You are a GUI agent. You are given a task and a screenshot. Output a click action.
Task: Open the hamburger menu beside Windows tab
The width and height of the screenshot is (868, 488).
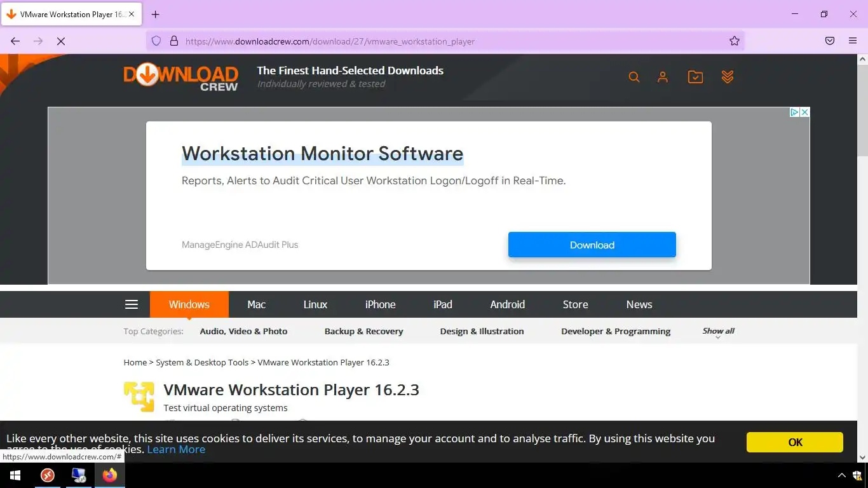(x=132, y=304)
